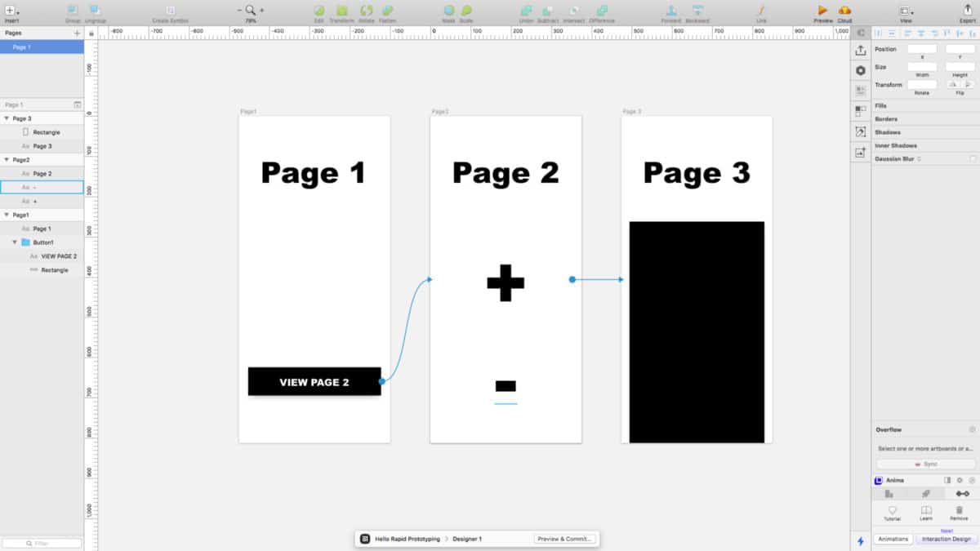The height and width of the screenshot is (551, 980).
Task: Click the Forward arrange icon
Action: 670,11
